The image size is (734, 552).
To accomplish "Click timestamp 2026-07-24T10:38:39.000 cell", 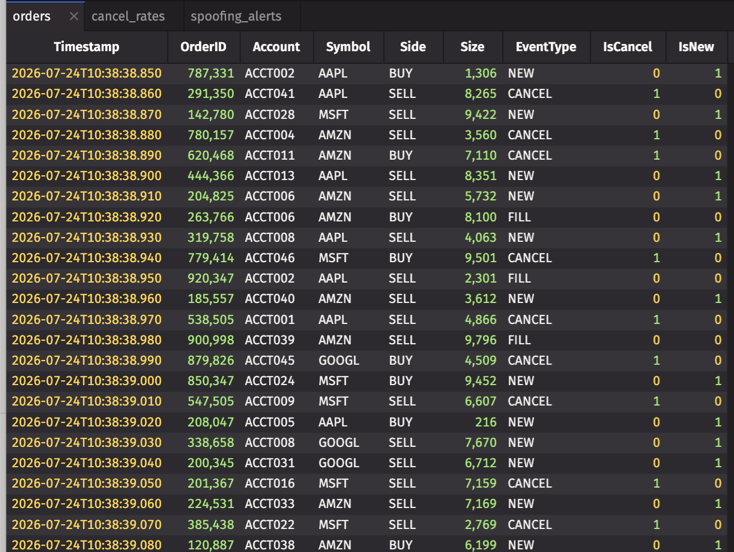I will tap(87, 381).
